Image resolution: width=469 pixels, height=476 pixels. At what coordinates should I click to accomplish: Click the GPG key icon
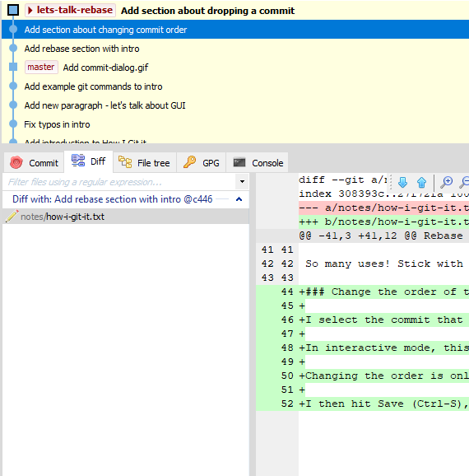[x=189, y=161]
